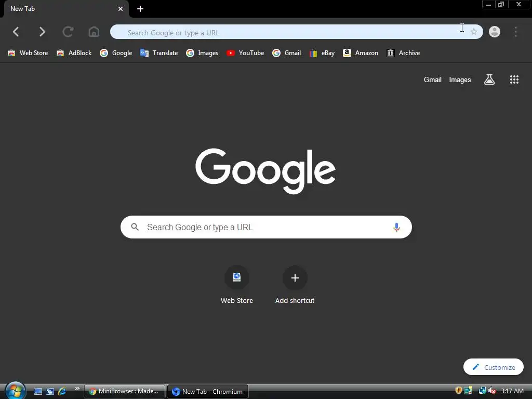532x399 pixels.
Task: Open the eBay bookmark
Action: coord(322,53)
